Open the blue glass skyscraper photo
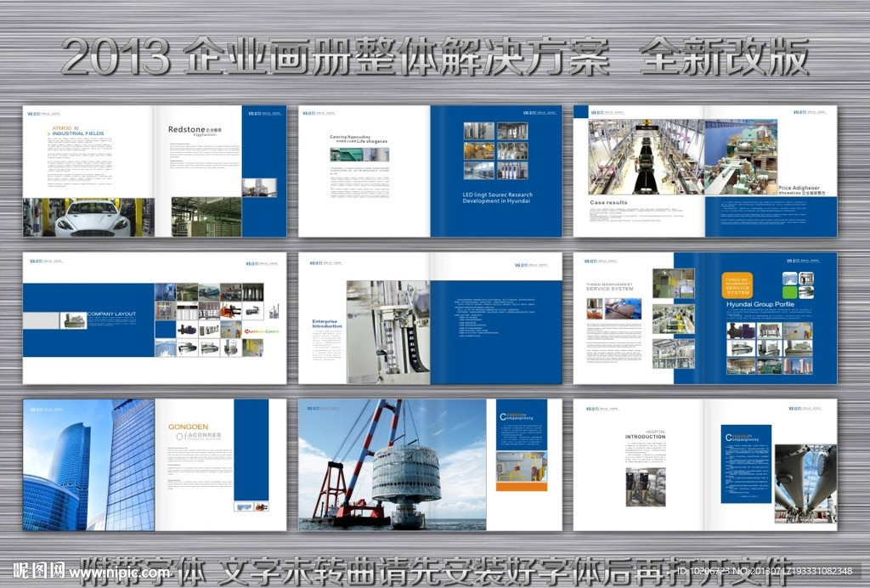The image size is (870, 588). pos(88,465)
